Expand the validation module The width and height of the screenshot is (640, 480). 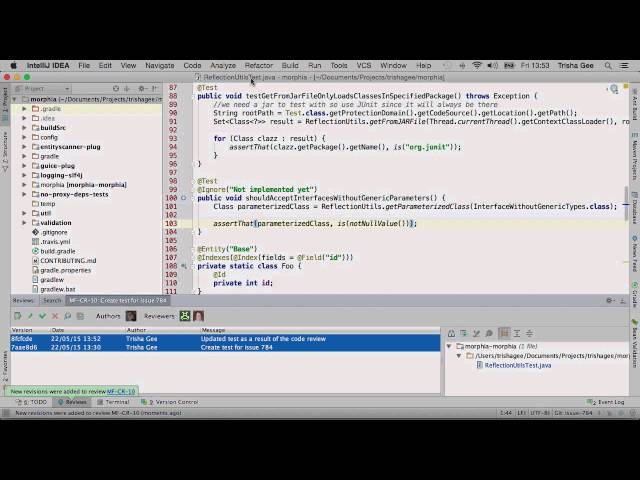tap(24, 223)
